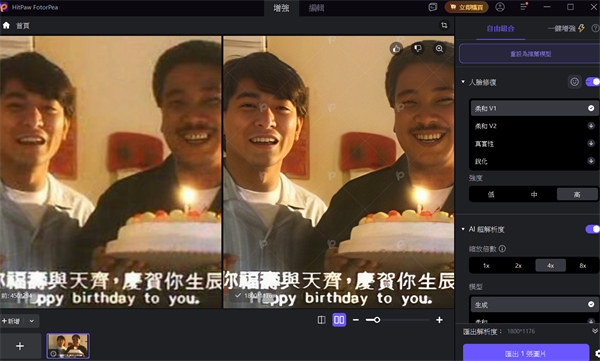Expand the export resolution double chevron
600x361 pixels.
point(595,331)
